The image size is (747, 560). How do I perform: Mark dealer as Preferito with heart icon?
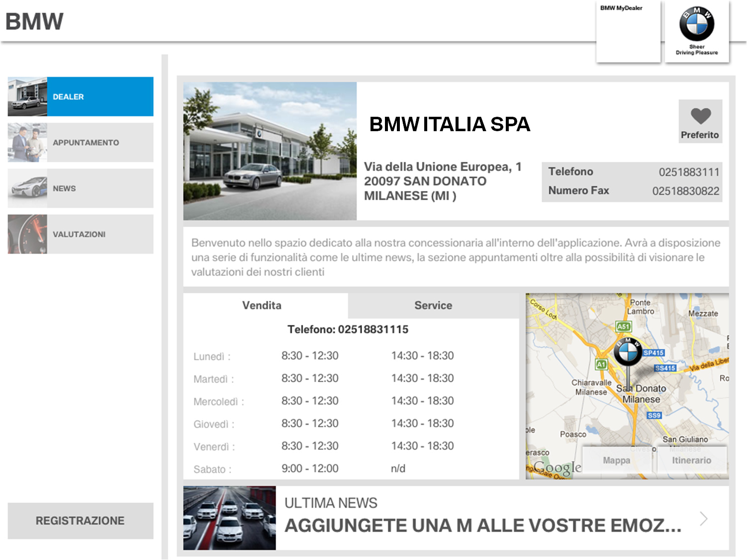(700, 121)
